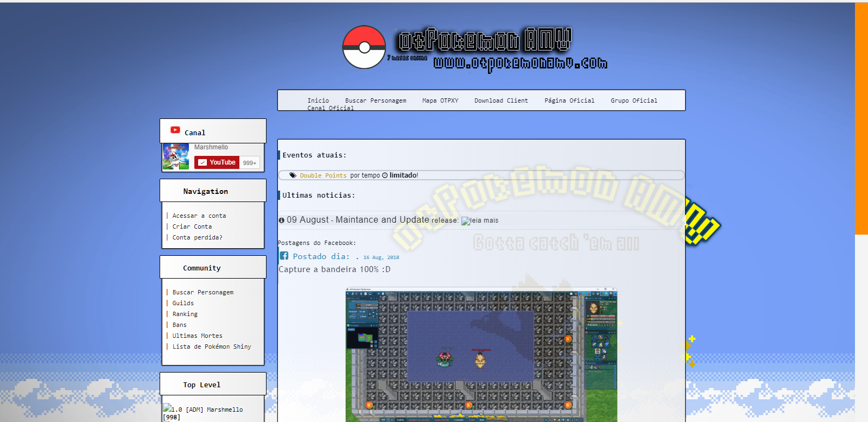Click the YouTube icon beside Canal
Image resolution: width=868 pixels, height=422 pixels.
(175, 130)
